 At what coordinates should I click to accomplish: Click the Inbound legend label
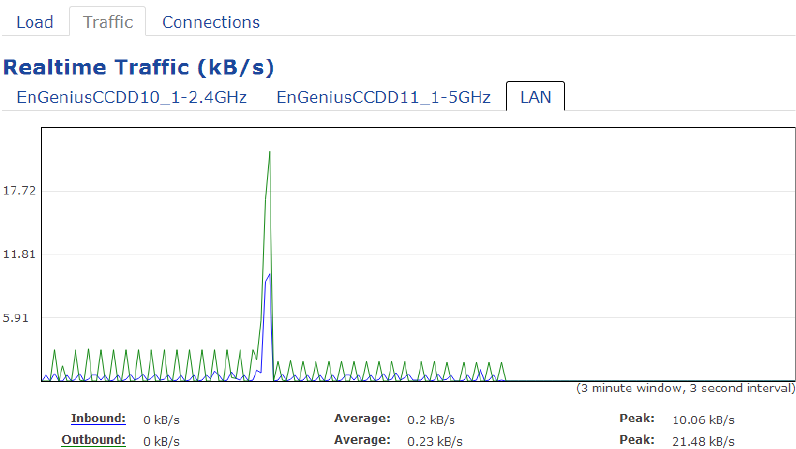[98, 419]
